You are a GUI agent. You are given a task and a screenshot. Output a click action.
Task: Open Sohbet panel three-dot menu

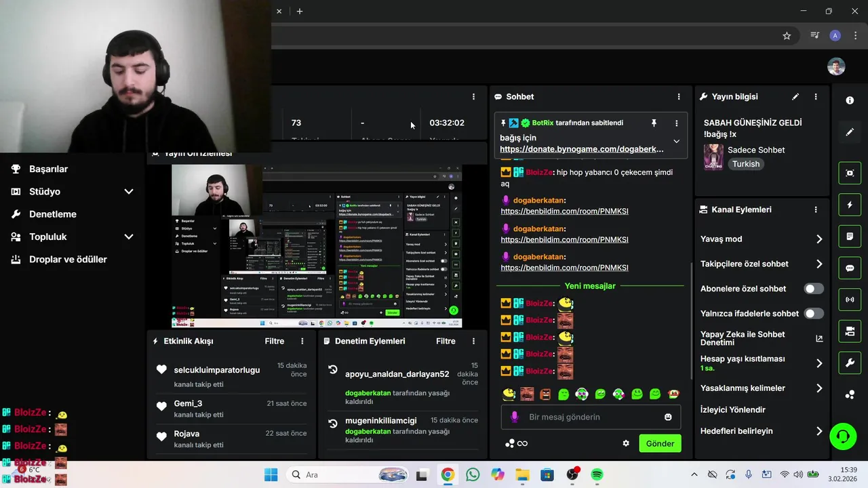click(x=679, y=97)
